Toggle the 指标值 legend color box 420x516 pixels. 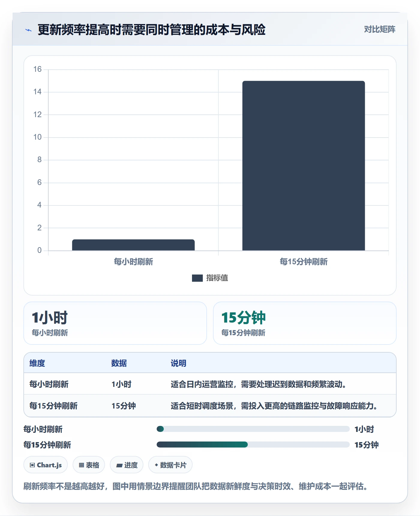197,278
